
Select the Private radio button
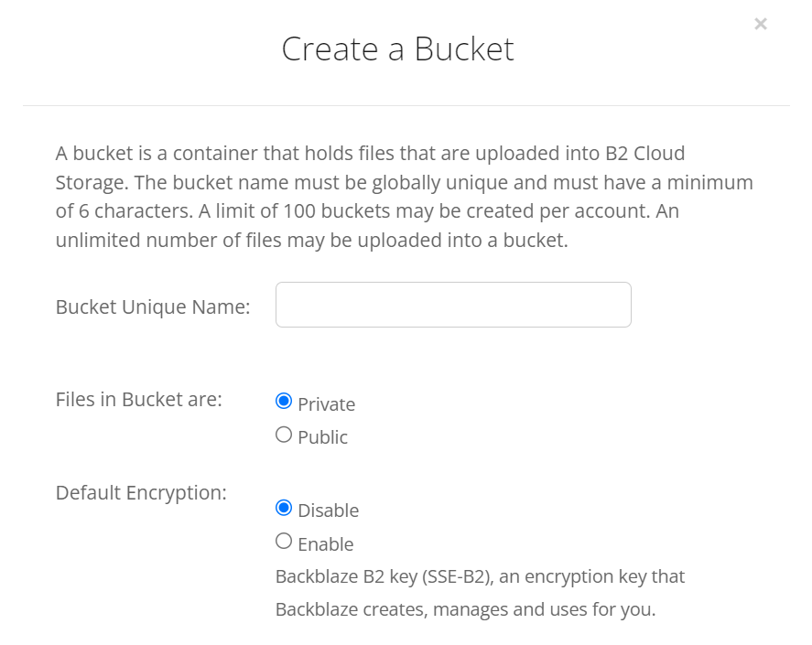point(284,400)
